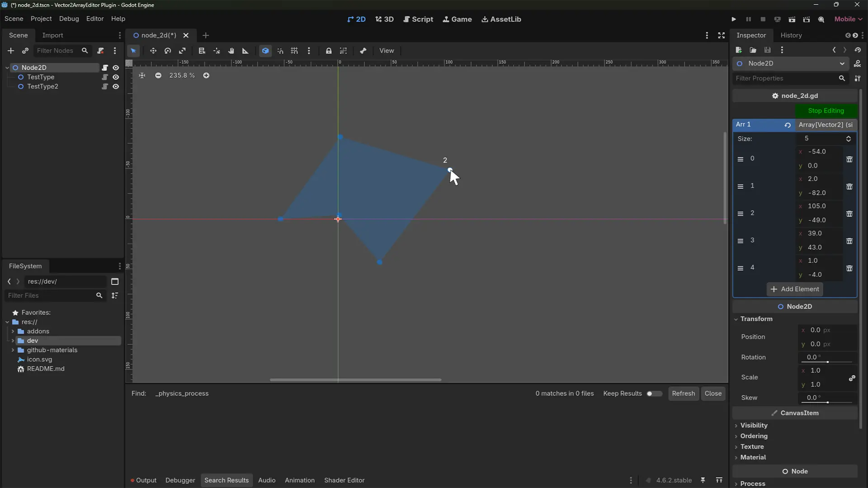Open the Node2D object dropdown

click(x=791, y=63)
